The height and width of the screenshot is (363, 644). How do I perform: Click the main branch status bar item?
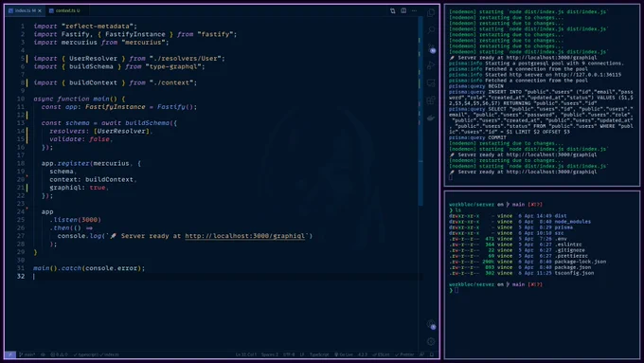click(27, 354)
